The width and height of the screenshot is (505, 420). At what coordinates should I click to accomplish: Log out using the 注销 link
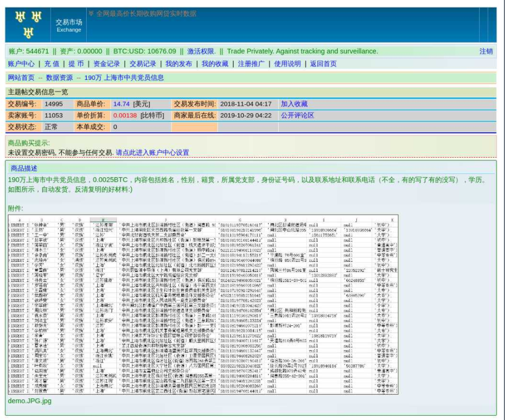486,51
